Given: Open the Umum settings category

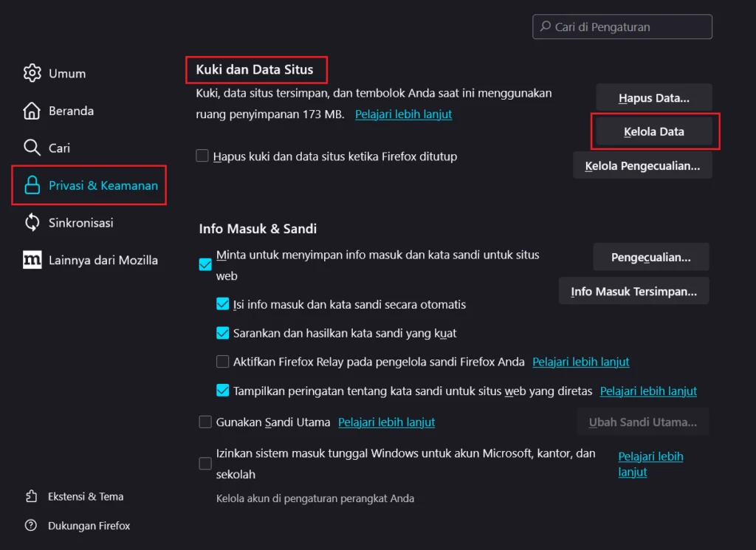Looking at the screenshot, I should point(67,73).
